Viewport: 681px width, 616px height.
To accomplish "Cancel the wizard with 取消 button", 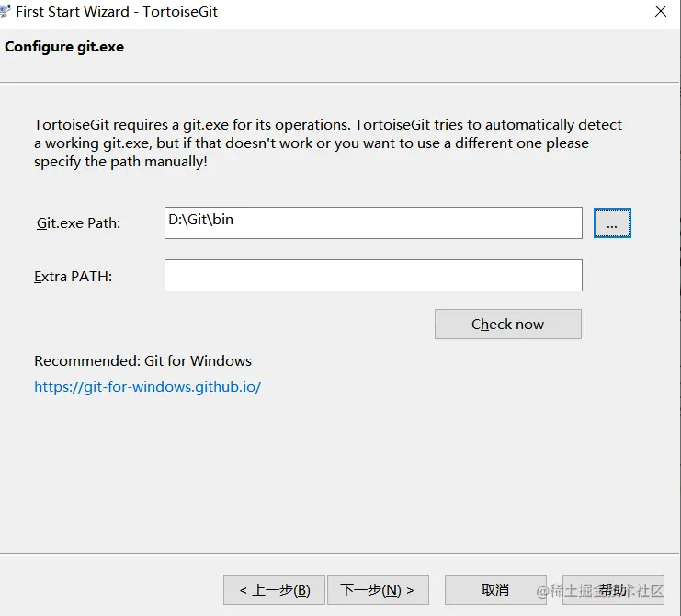I will [x=495, y=590].
